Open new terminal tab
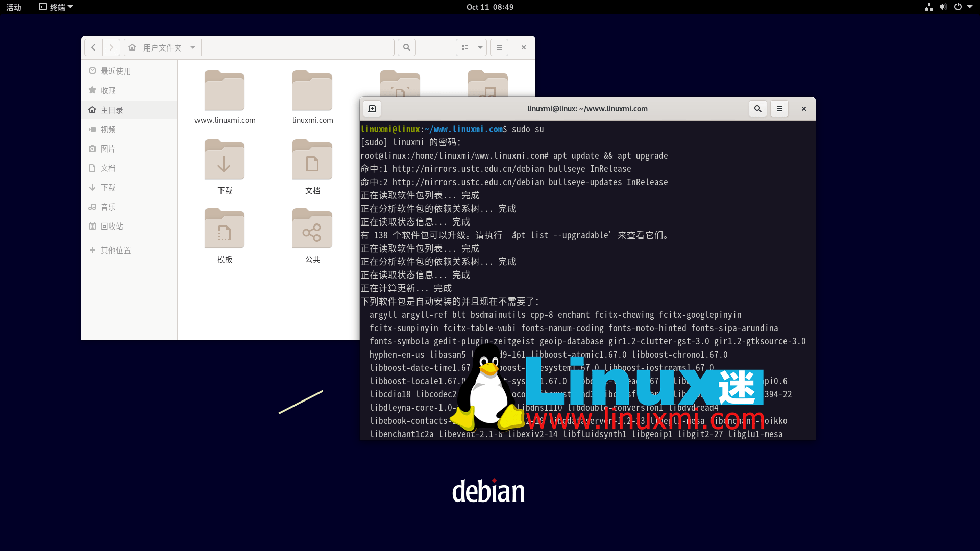The width and height of the screenshot is (980, 551). point(372,109)
